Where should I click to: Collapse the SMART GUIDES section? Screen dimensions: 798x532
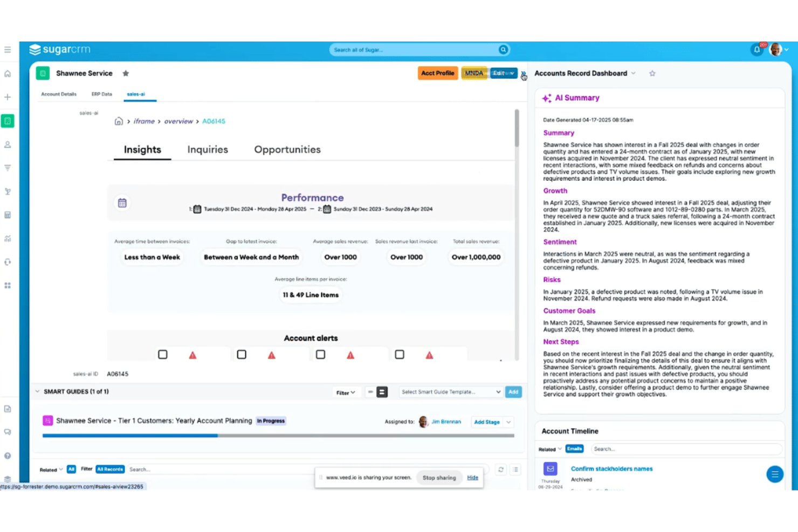[x=37, y=391]
